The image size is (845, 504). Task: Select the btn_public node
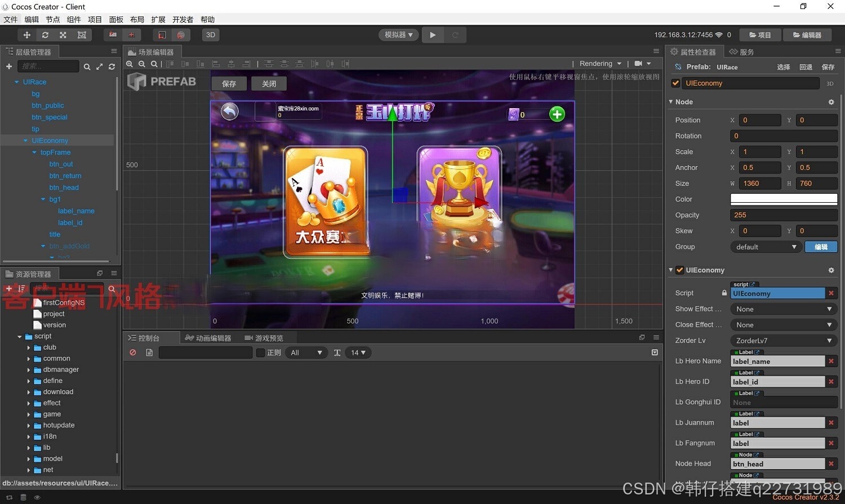point(48,105)
